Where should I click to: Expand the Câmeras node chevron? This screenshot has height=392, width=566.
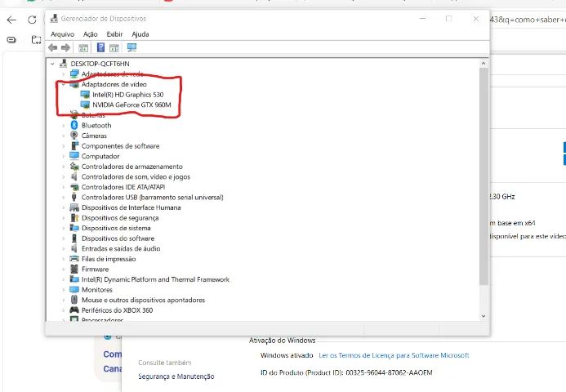pyautogui.click(x=64, y=136)
